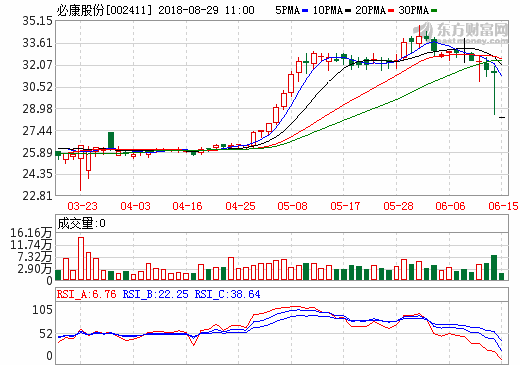
Task: Click the black 10PMA color swatch
Action: (x=348, y=11)
